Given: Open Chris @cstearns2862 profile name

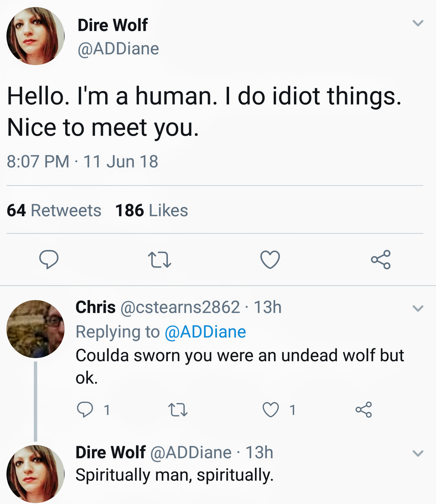Looking at the screenshot, I should [96, 307].
